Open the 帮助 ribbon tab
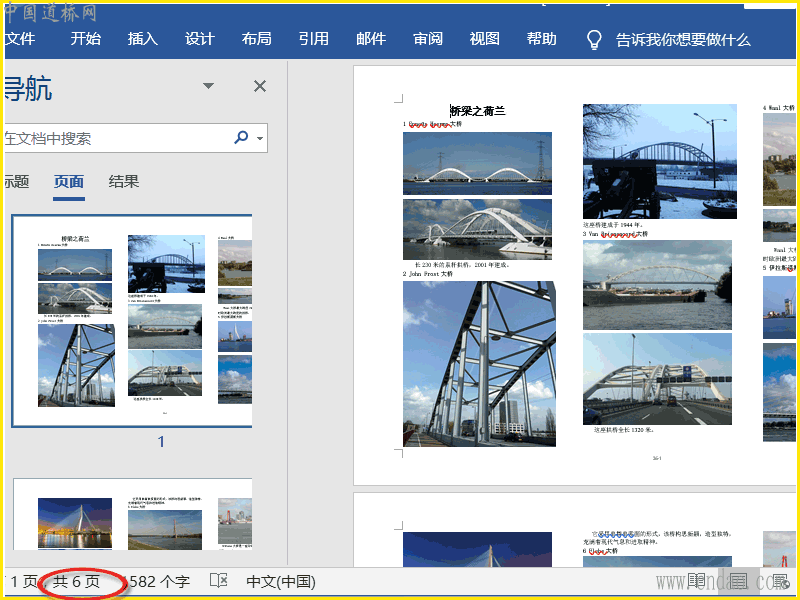 [x=541, y=39]
